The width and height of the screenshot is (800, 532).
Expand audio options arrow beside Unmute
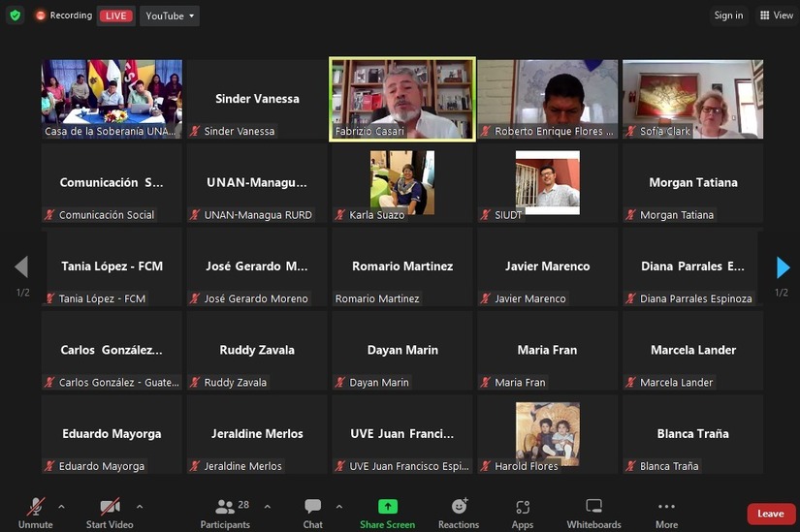[x=61, y=507]
